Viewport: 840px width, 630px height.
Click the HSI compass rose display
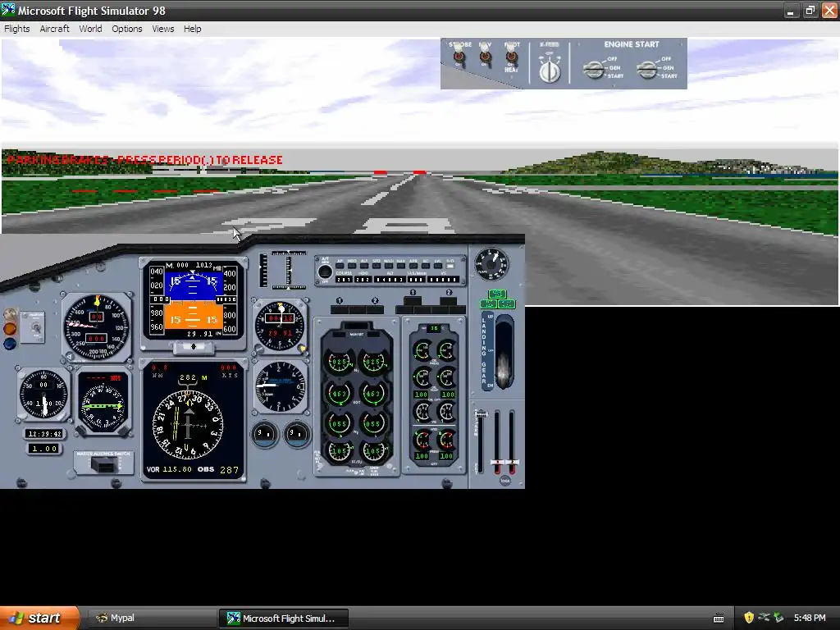[x=188, y=424]
